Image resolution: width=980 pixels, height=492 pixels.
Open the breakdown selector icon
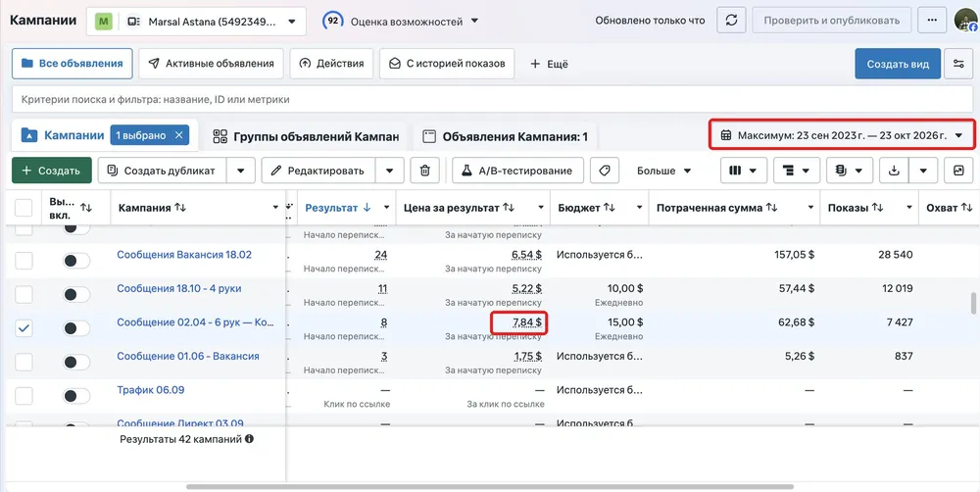coord(797,170)
